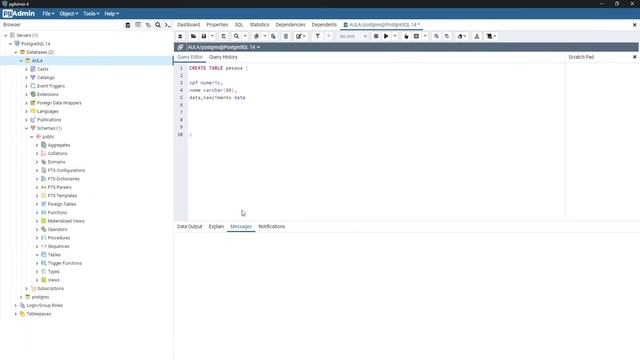Run the query with the Execute play icon
Image resolution: width=640 pixels, height=360 pixels.
coord(386,36)
